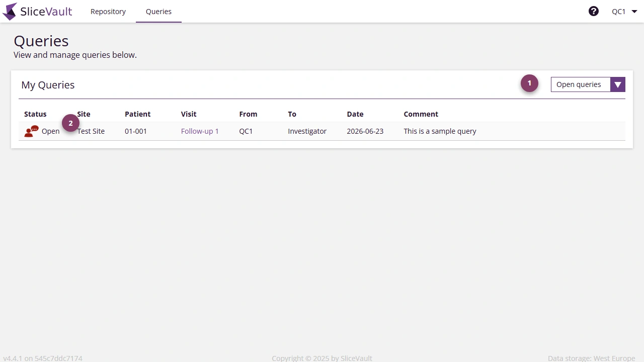
Task: Select the Queries tab
Action: point(158,11)
